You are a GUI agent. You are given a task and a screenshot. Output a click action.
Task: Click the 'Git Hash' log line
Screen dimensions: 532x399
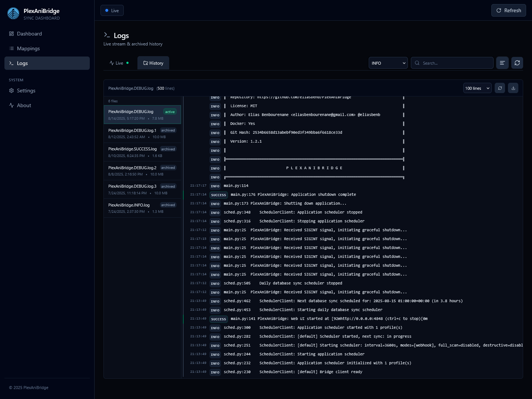point(353,133)
